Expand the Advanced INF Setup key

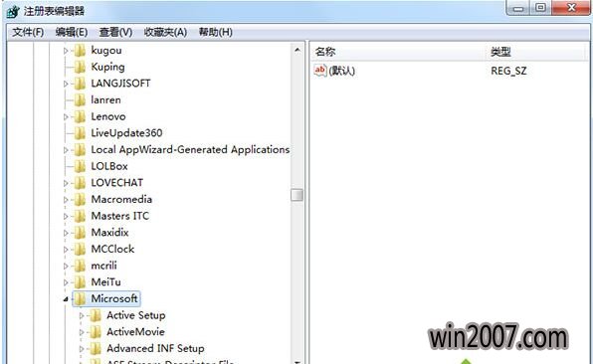click(x=82, y=349)
